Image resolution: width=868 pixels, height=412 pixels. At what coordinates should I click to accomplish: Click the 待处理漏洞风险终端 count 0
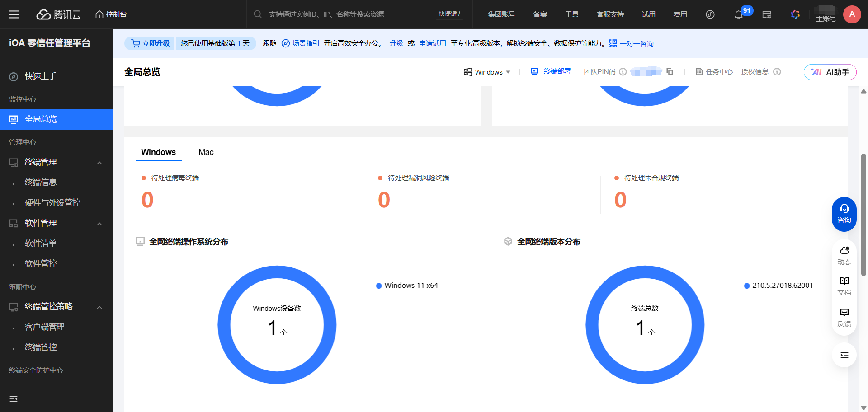click(384, 200)
